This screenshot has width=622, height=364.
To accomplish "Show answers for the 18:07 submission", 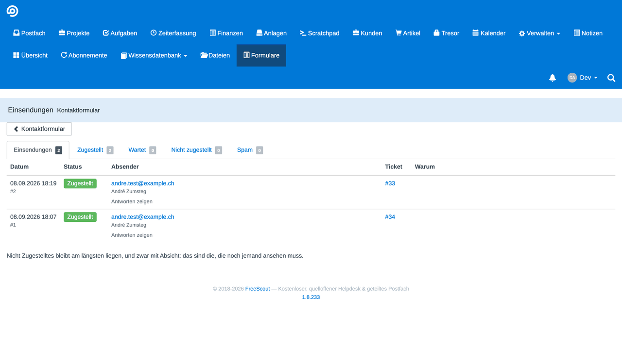I will coord(132,235).
